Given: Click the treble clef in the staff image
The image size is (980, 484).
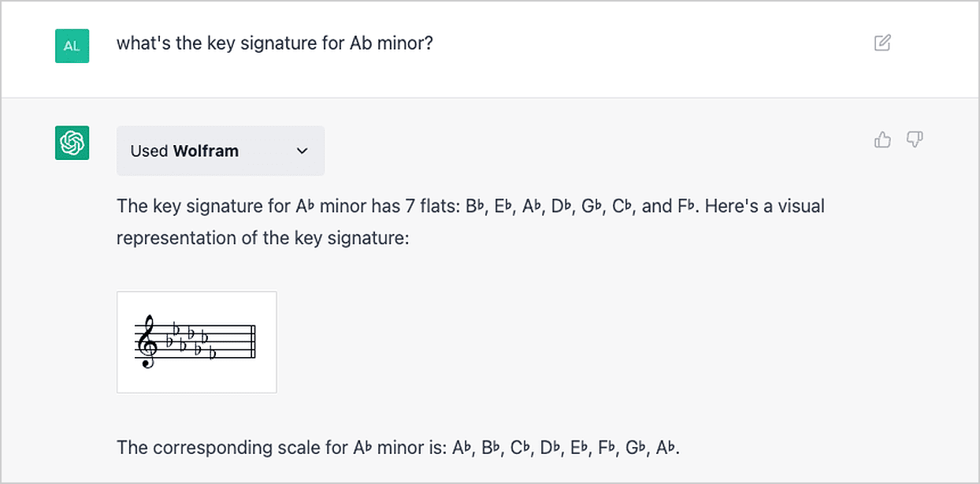Looking at the screenshot, I should coord(147,343).
